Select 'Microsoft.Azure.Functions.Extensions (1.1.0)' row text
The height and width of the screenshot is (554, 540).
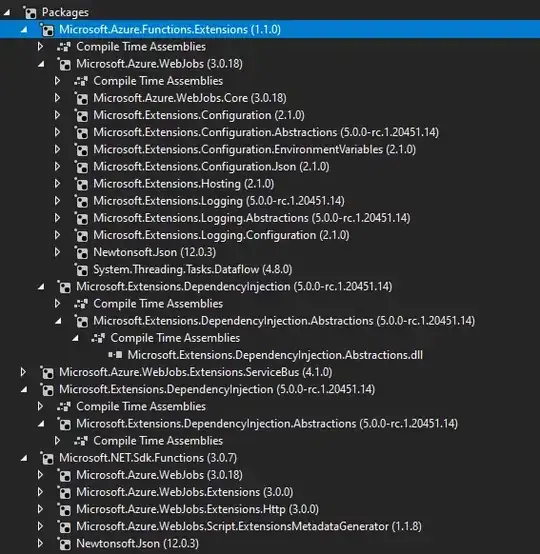click(170, 29)
